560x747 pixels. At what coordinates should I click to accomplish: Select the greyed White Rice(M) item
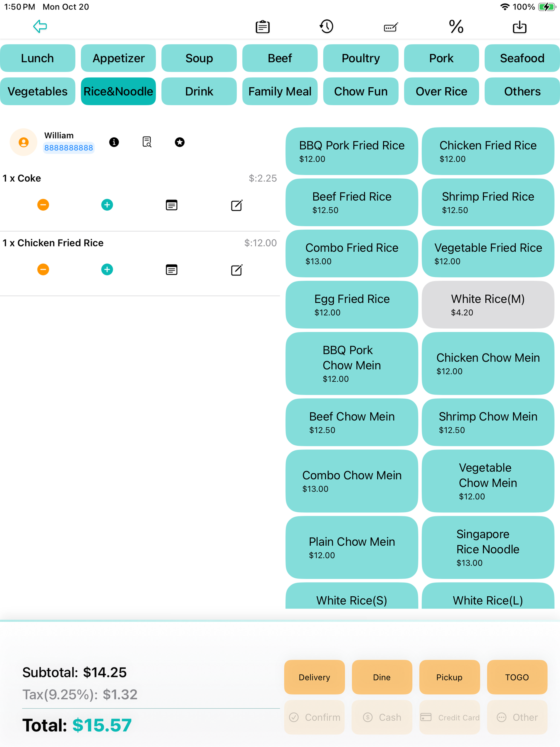(x=488, y=305)
